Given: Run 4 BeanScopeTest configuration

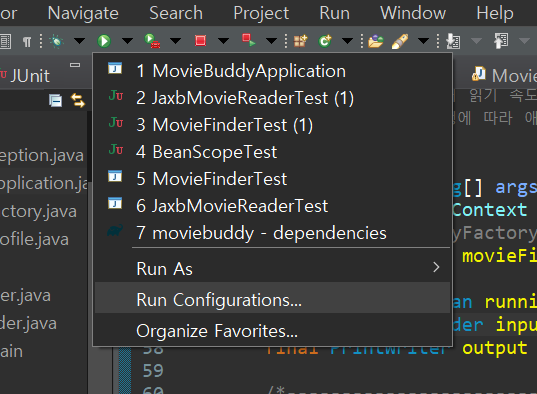Looking at the screenshot, I should [273, 152].
